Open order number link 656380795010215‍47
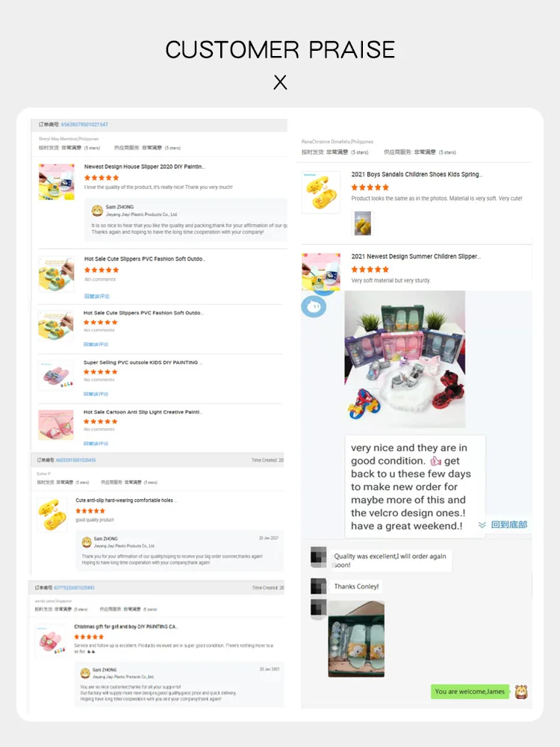This screenshot has width=560, height=747. coord(84,124)
